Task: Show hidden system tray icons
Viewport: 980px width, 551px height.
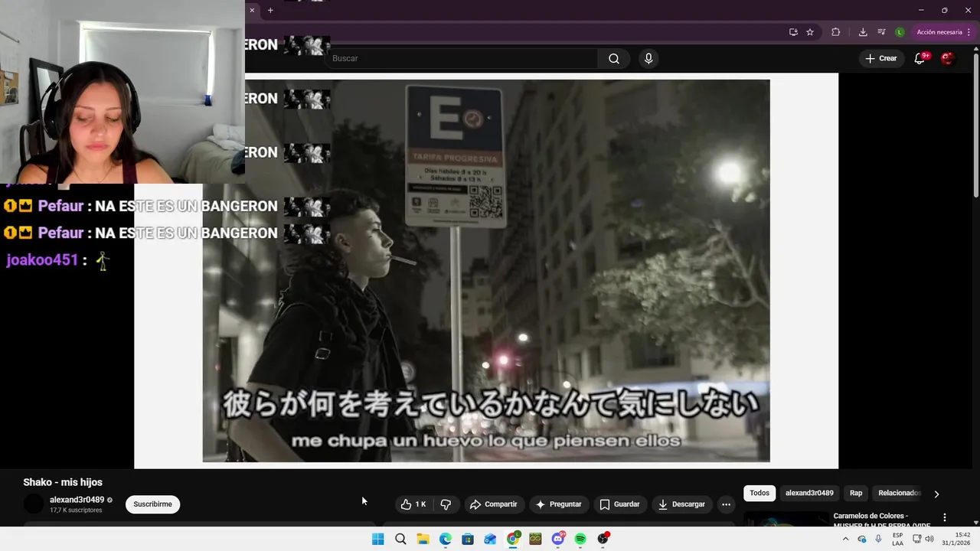Action: (845, 539)
